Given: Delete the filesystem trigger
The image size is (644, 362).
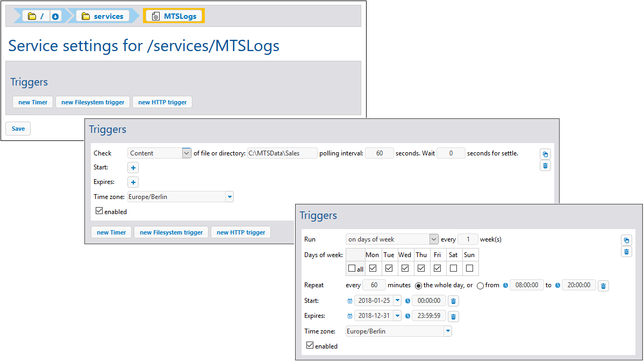Looking at the screenshot, I should pyautogui.click(x=545, y=166).
